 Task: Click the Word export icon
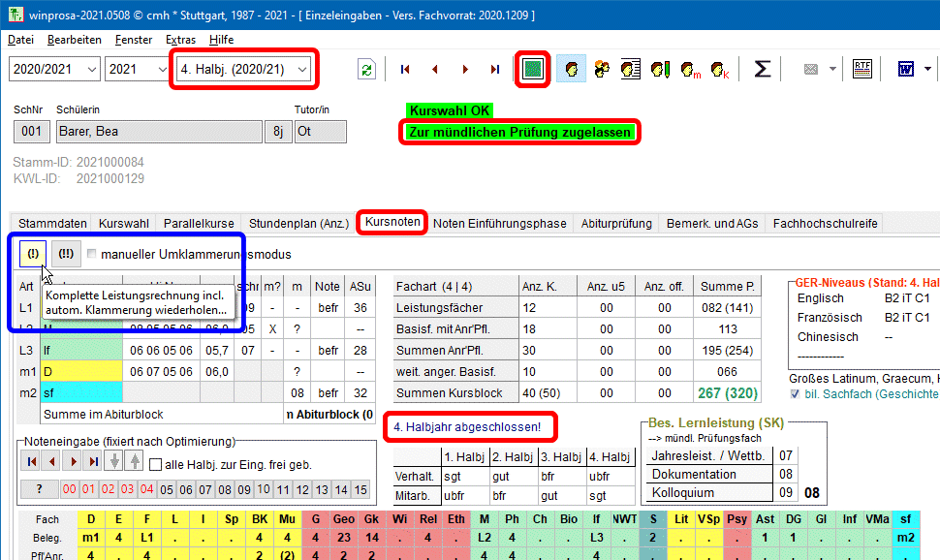pos(906,70)
